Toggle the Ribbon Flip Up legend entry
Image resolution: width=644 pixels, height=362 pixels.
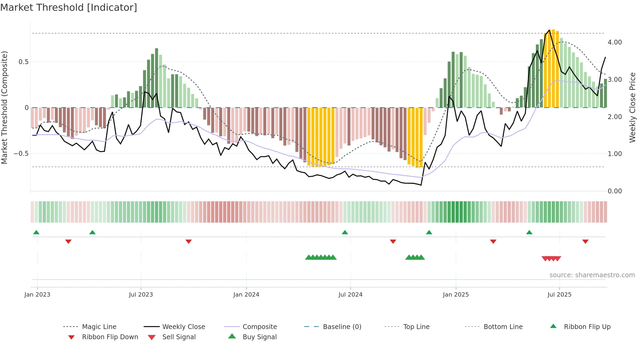pyautogui.click(x=580, y=327)
